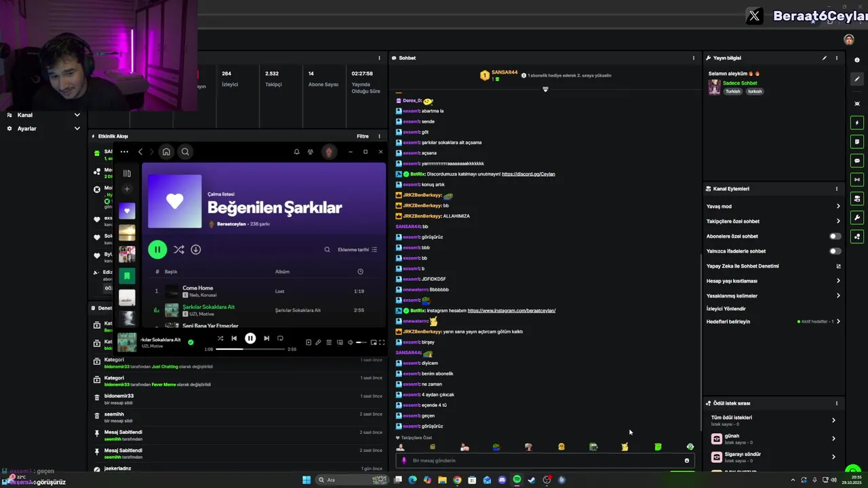Open Spotify queue icon

[329, 342]
